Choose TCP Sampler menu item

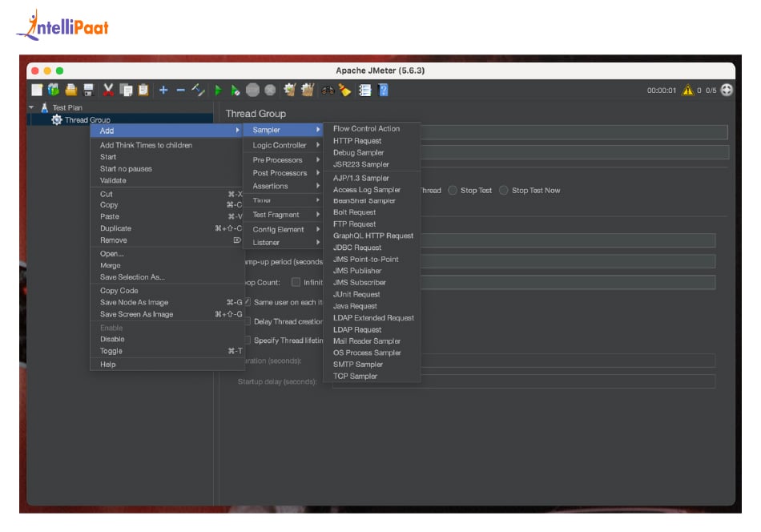click(371, 377)
